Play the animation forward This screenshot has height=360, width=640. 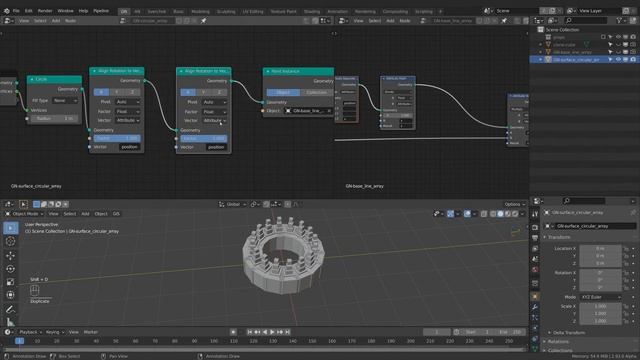[x=272, y=332]
